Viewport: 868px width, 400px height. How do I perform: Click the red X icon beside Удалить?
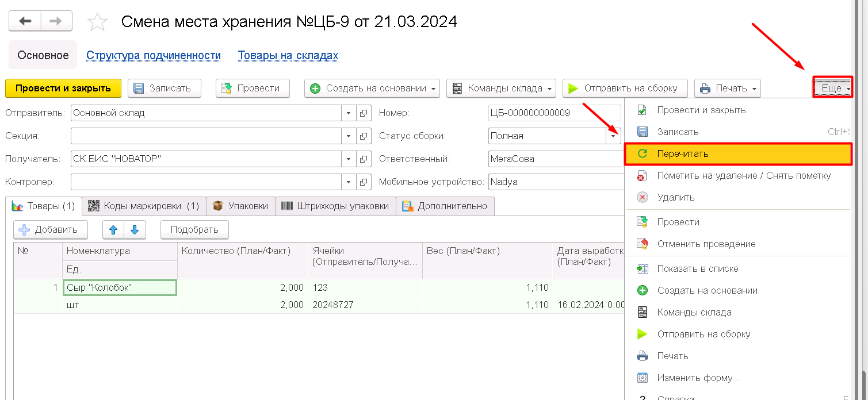pos(643,197)
